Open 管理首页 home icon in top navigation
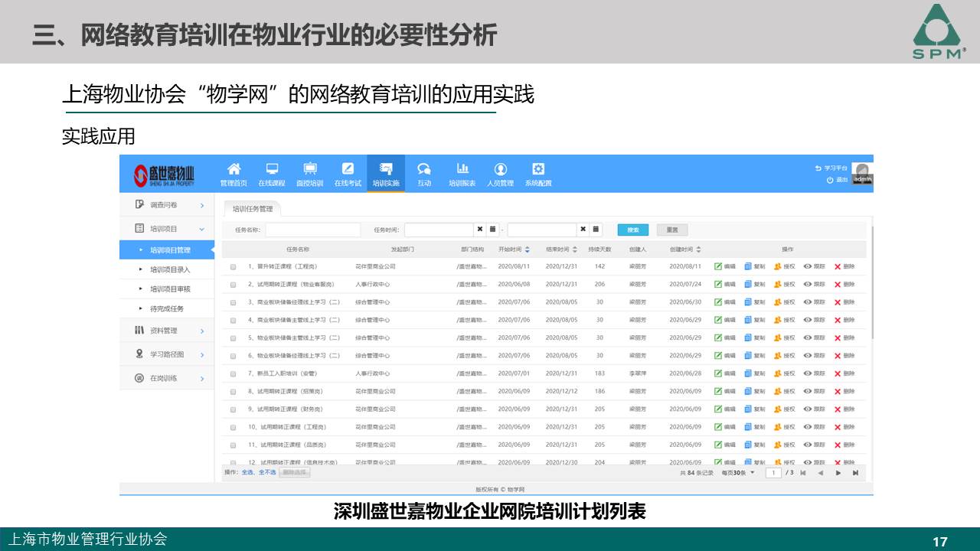980x551 pixels. pos(234,169)
